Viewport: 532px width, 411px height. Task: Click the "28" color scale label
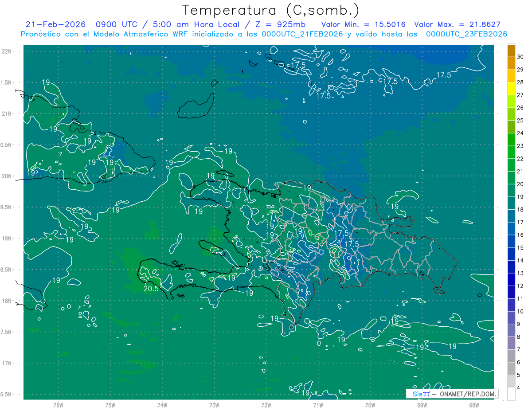tap(520, 82)
